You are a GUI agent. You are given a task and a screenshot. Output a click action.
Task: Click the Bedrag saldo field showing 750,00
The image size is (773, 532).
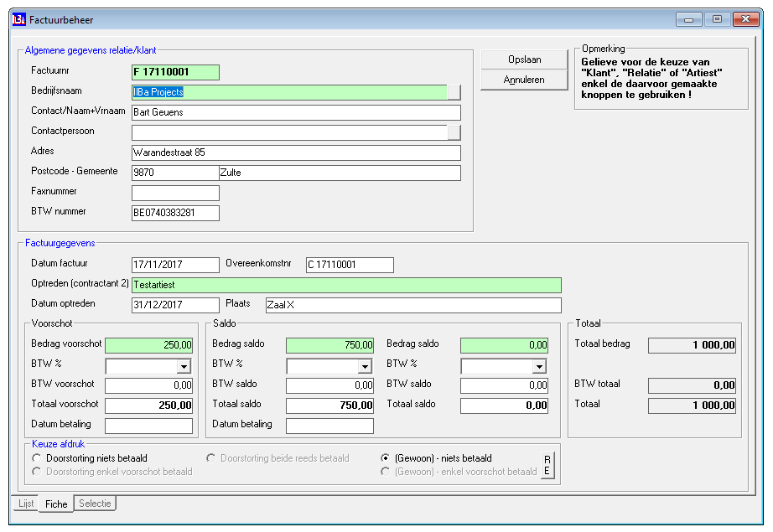329,345
